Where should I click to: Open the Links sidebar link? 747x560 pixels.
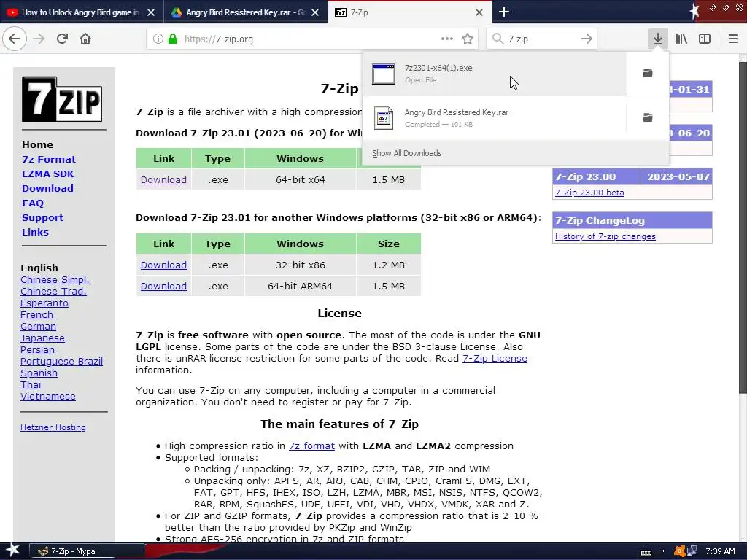(x=35, y=232)
